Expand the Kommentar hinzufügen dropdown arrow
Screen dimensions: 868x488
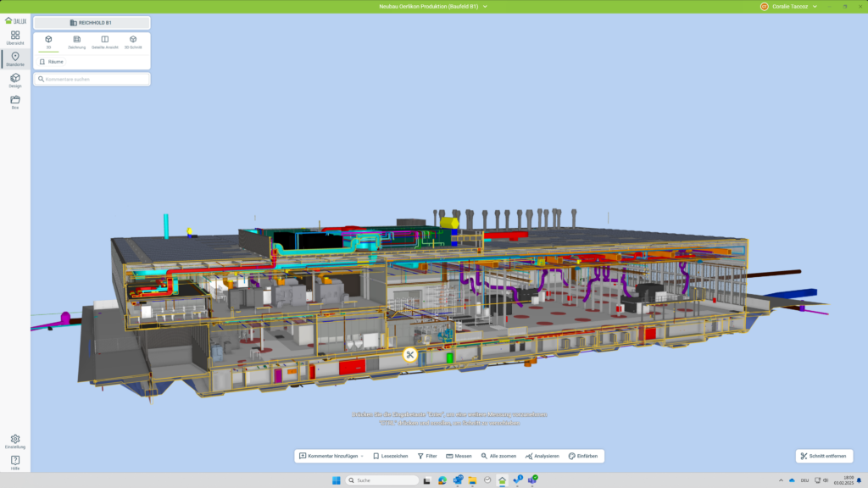[x=362, y=456]
